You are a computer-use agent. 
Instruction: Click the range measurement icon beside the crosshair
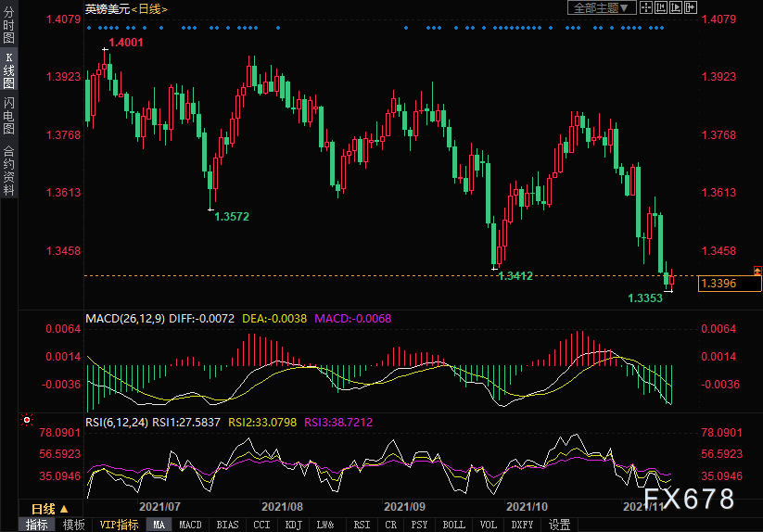tap(661, 7)
